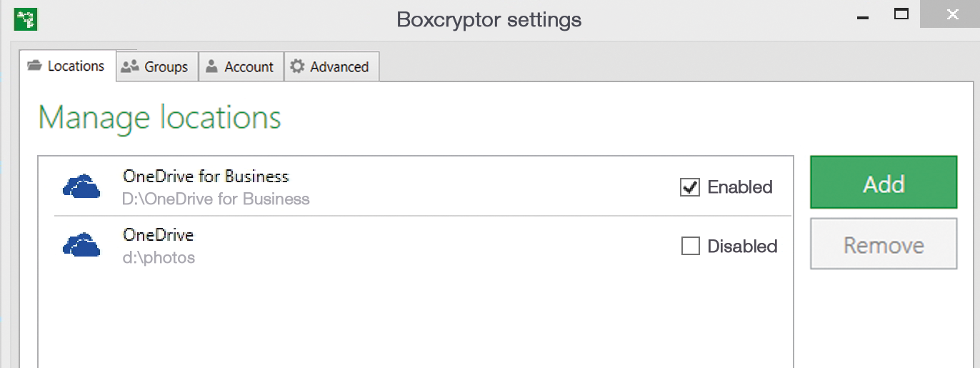Click the folder icon on Locations tab
The width and height of the screenshot is (980, 368).
pos(34,66)
